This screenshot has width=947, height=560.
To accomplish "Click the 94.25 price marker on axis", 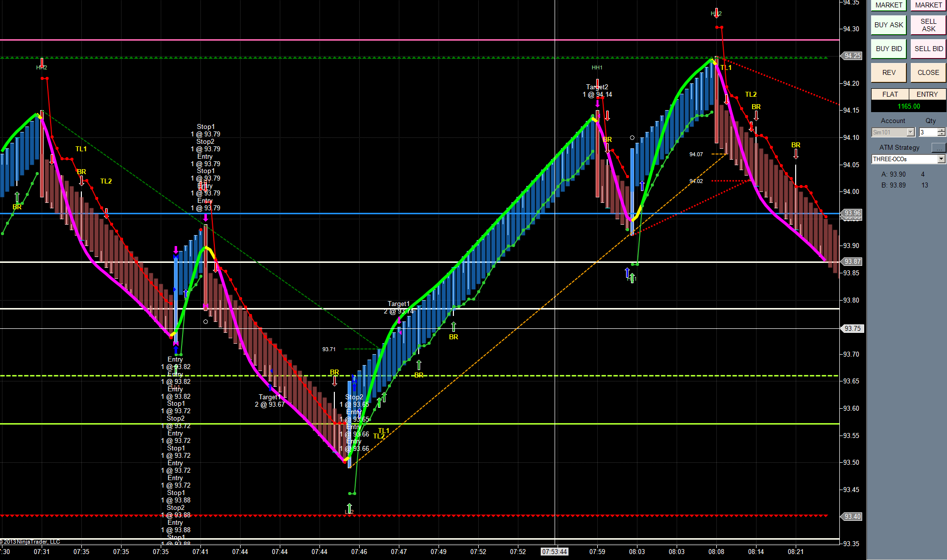I will [x=852, y=56].
